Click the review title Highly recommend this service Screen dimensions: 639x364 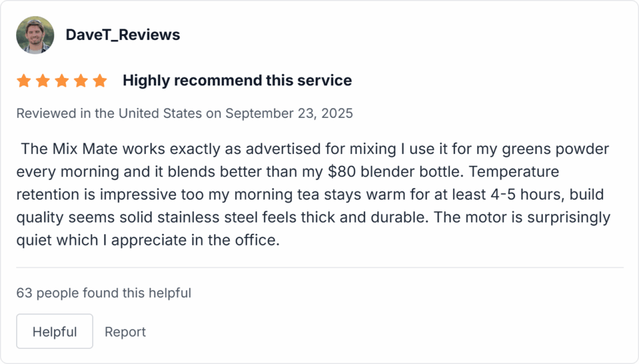point(237,80)
